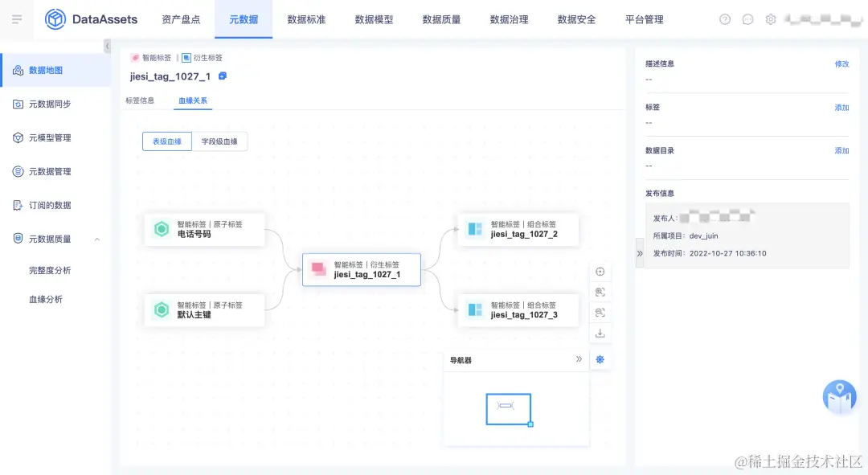Screen dimensions: 868x475
Task: Click the 元数据管理 sidebar icon
Action: point(18,172)
